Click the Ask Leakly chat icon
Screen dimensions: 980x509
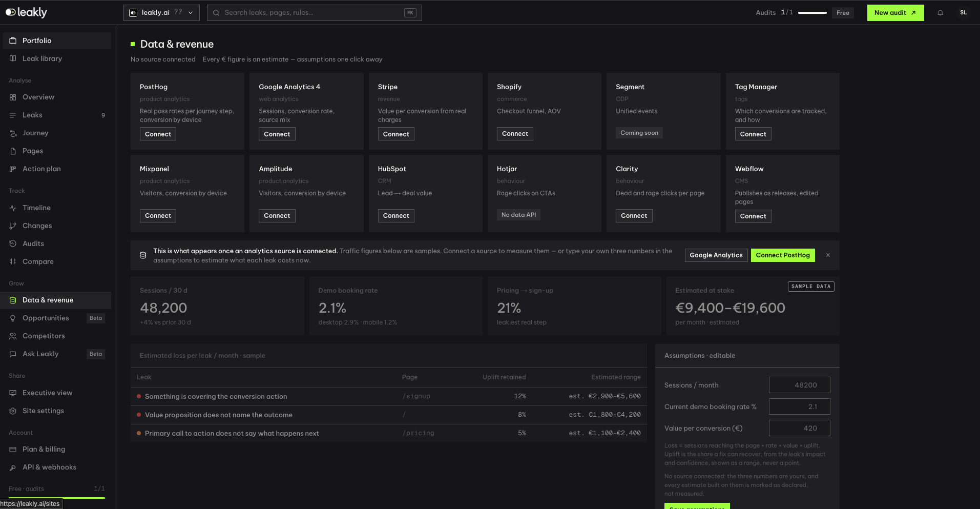(x=13, y=354)
